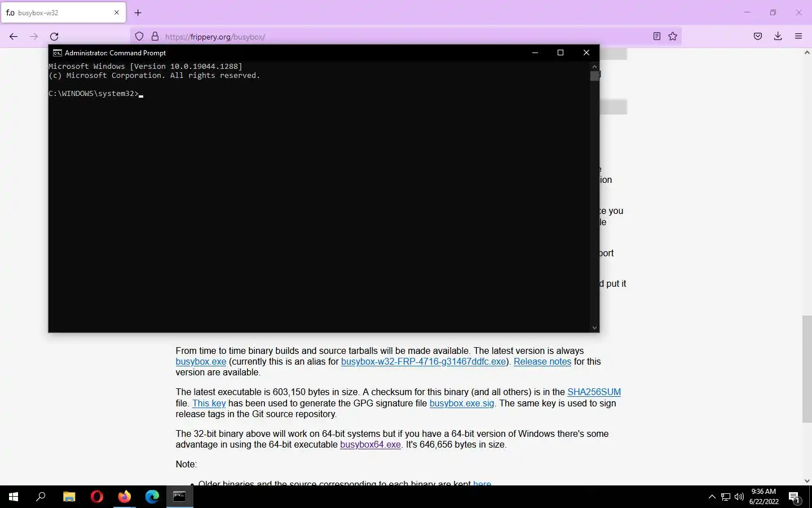Image resolution: width=812 pixels, height=508 pixels.
Task: Maximize the Command Prompt window
Action: click(x=561, y=52)
